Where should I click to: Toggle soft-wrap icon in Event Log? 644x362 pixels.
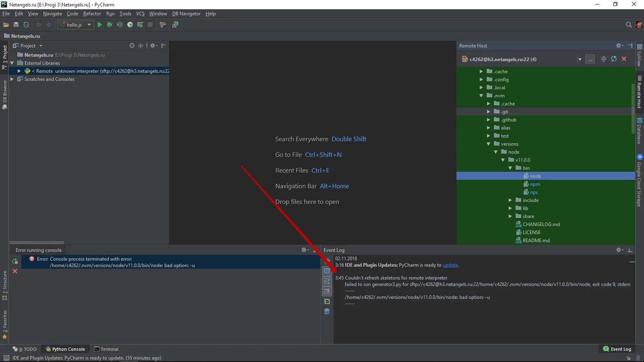[x=327, y=281]
